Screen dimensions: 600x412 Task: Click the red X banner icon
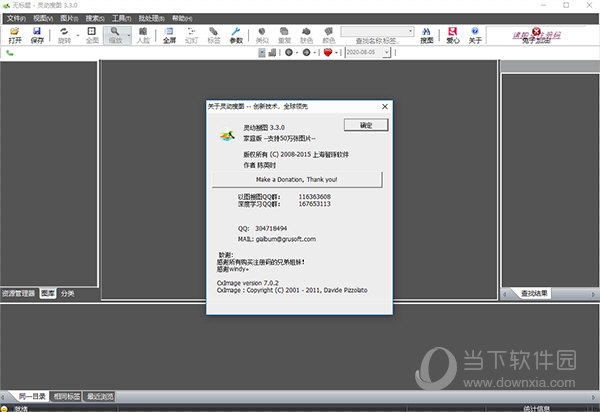click(536, 31)
